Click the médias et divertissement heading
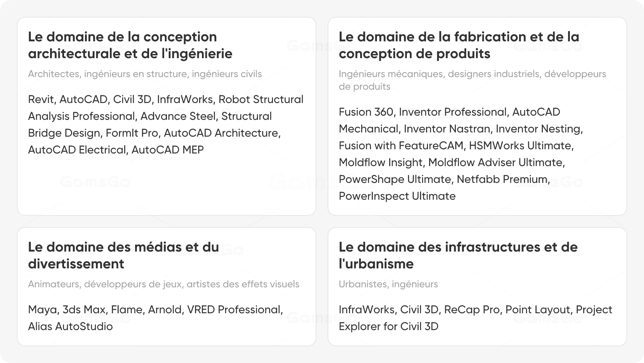This screenshot has height=363, width=644. (124, 255)
